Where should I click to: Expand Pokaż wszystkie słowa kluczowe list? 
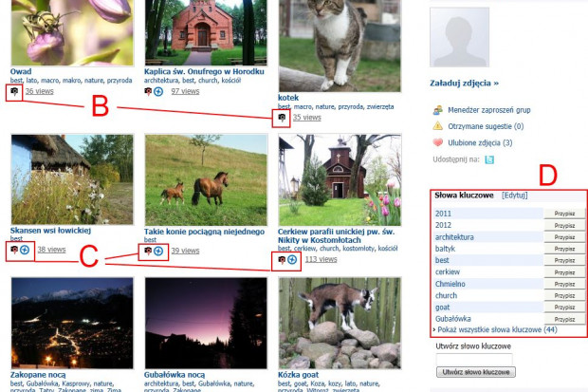[x=497, y=329]
